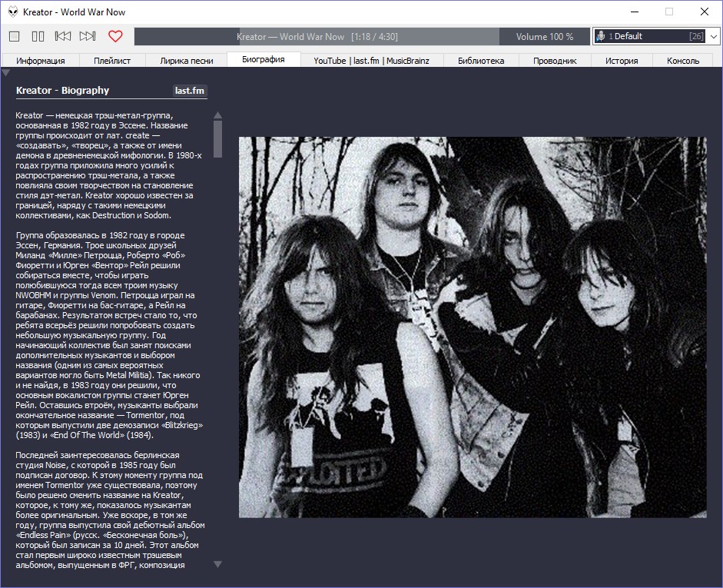This screenshot has width=723, height=588.
Task: Open the YouTube | last.fm | MusicBrainz tab
Action: (x=371, y=61)
